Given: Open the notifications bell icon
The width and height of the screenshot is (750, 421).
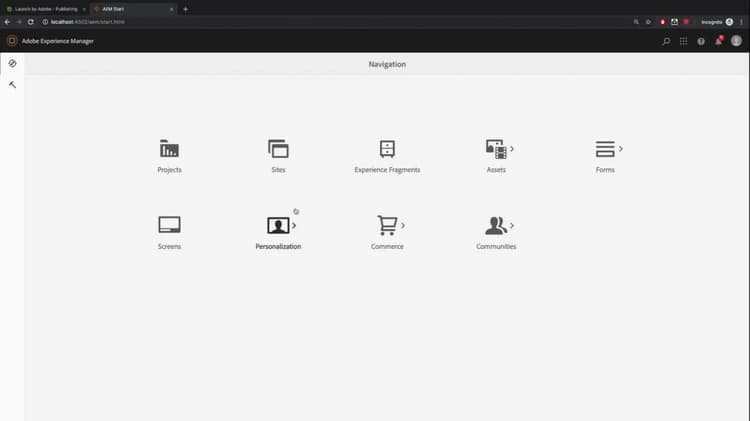Looking at the screenshot, I should (x=718, y=41).
